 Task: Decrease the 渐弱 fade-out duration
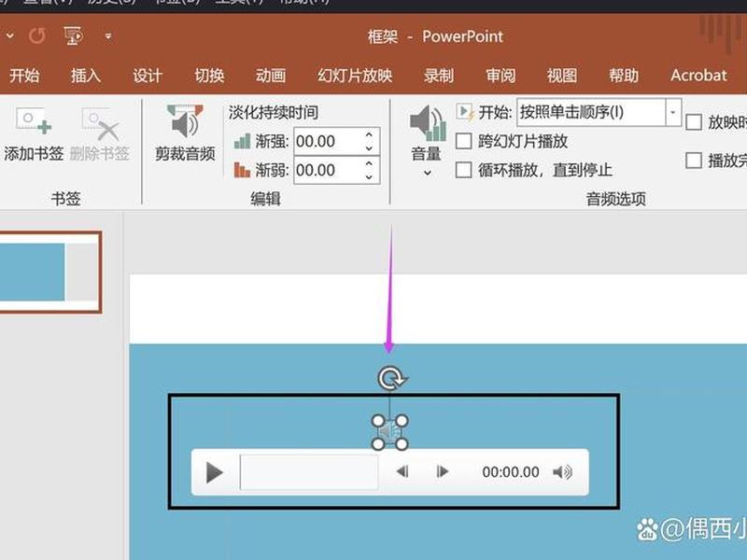point(369,177)
